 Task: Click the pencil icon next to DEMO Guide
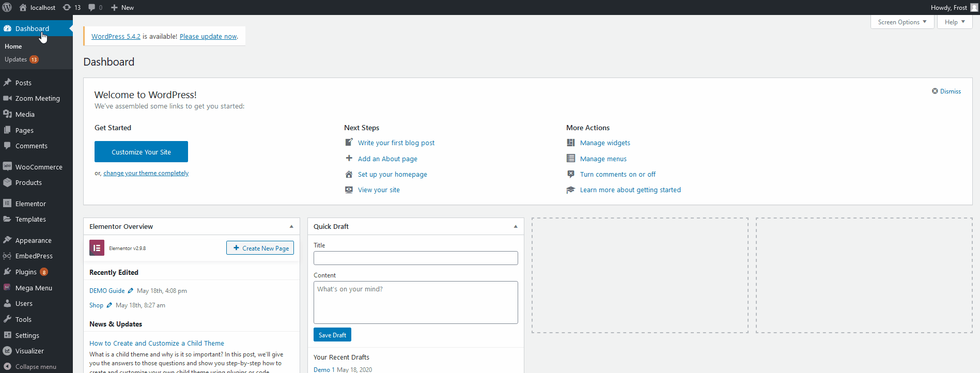point(131,290)
